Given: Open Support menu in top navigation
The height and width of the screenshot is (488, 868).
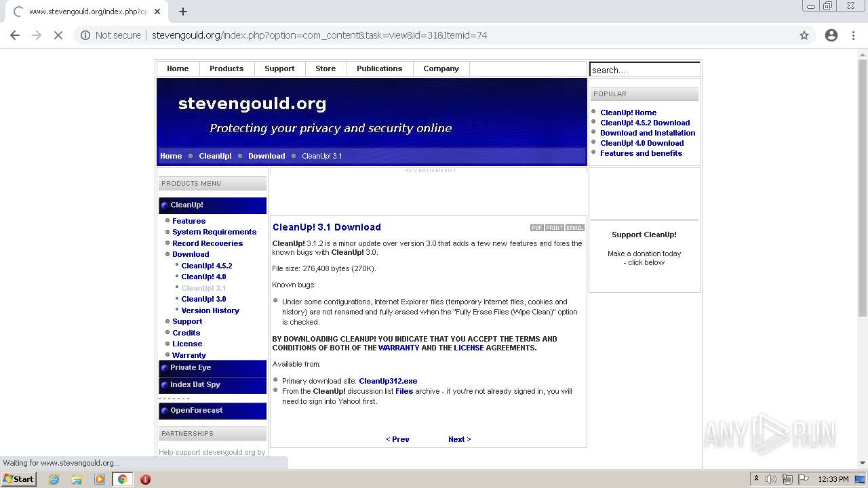Looking at the screenshot, I should click(x=279, y=68).
